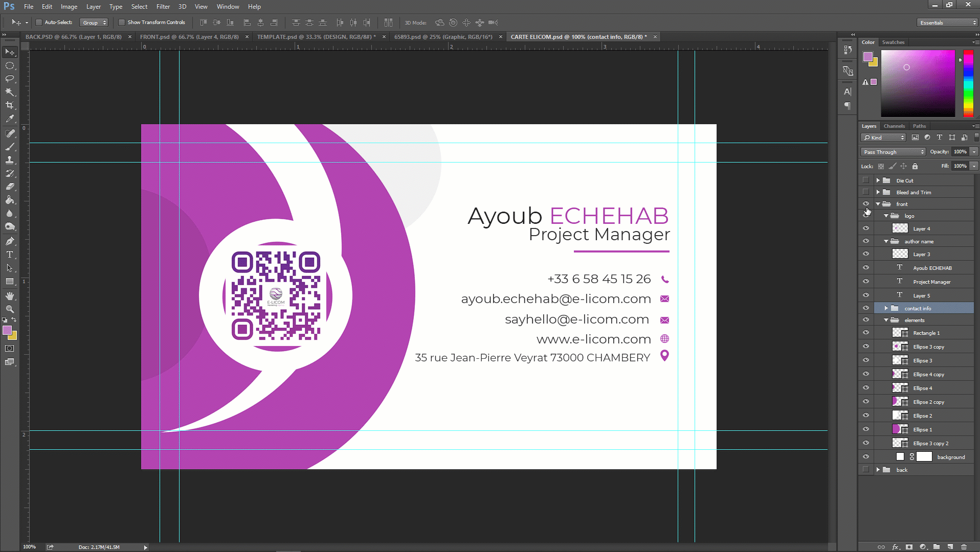Image resolution: width=980 pixels, height=552 pixels.
Task: Select the Move tool
Action: pyautogui.click(x=10, y=52)
